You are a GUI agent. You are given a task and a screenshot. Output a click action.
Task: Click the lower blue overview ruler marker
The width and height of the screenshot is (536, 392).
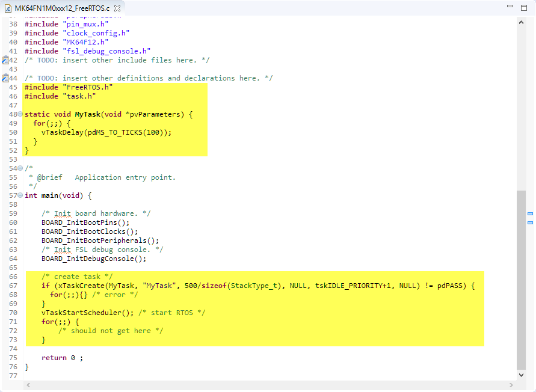coord(530,223)
